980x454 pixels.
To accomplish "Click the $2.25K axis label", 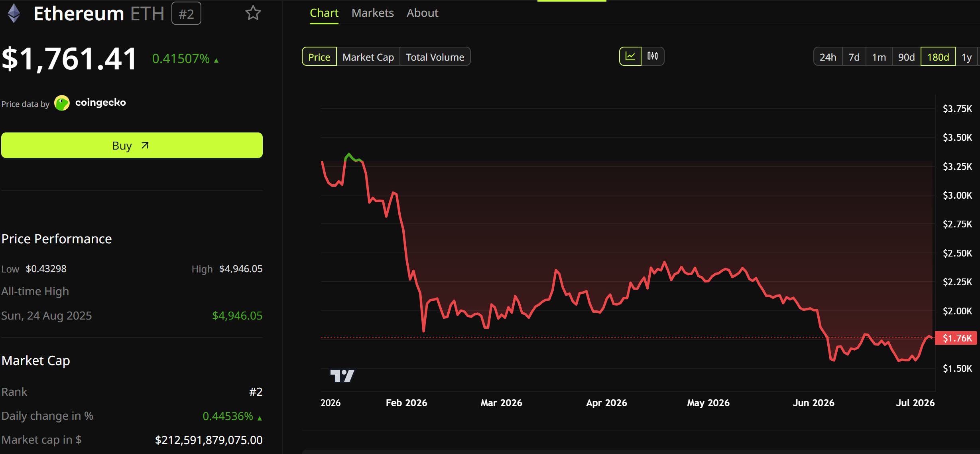I will click(957, 282).
